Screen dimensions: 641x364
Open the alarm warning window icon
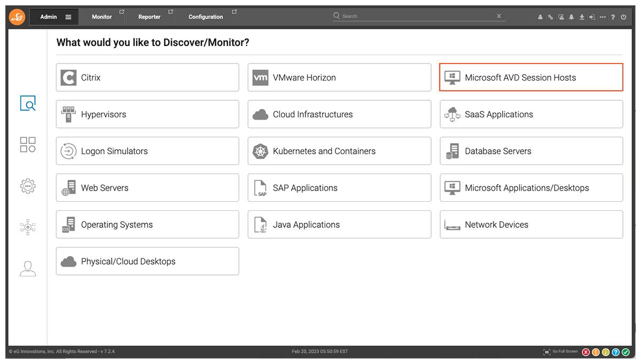pos(561,17)
